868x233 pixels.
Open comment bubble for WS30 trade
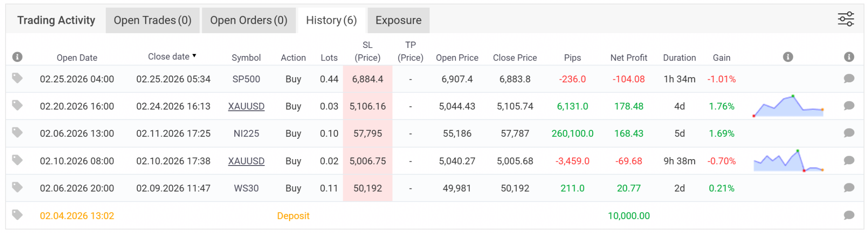point(849,188)
